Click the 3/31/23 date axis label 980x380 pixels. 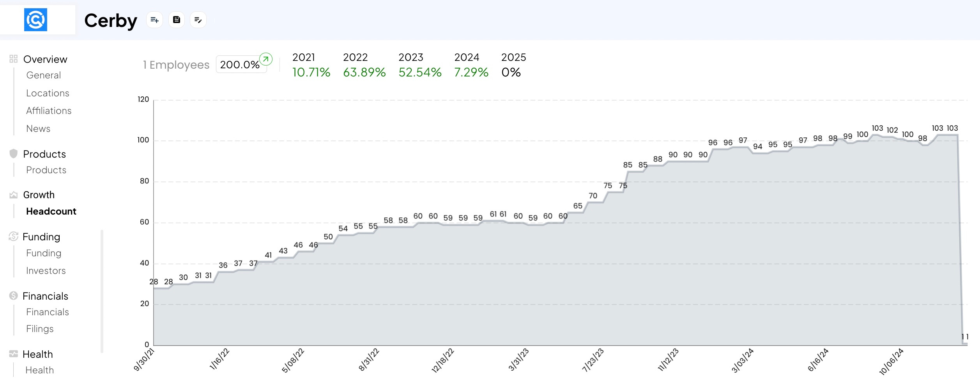point(519,360)
